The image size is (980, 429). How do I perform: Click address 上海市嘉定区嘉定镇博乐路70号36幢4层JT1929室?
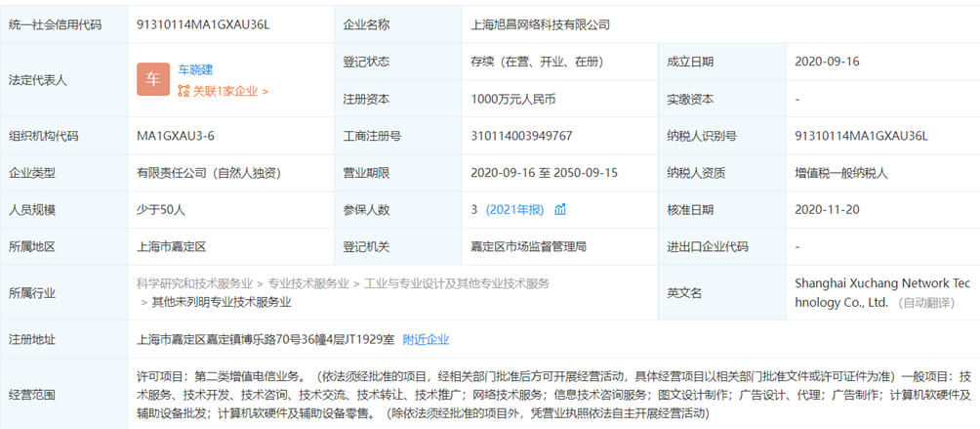click(265, 339)
